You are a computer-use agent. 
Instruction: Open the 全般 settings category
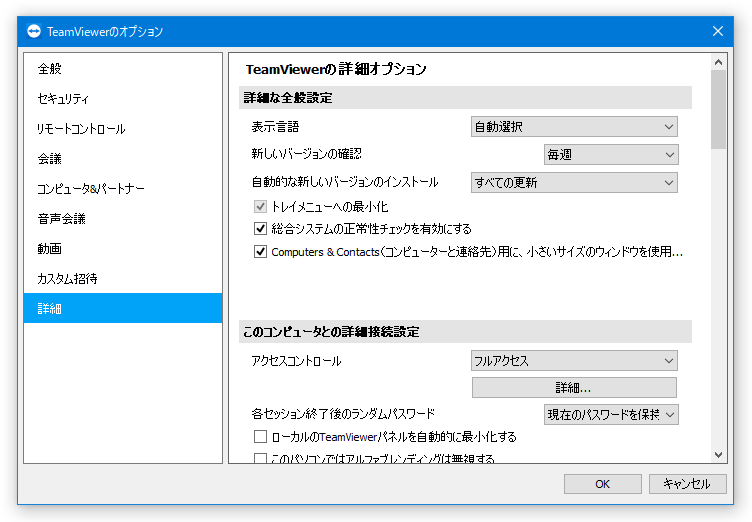[123, 69]
